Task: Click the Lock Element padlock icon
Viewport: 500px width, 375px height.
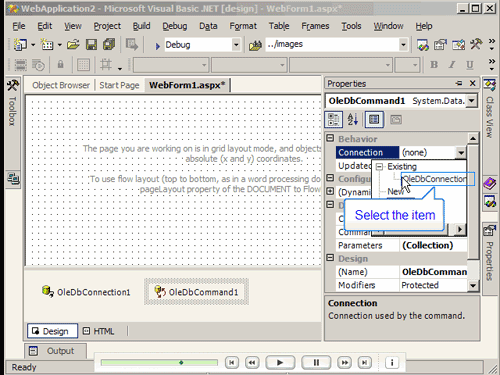Action: 60,65
